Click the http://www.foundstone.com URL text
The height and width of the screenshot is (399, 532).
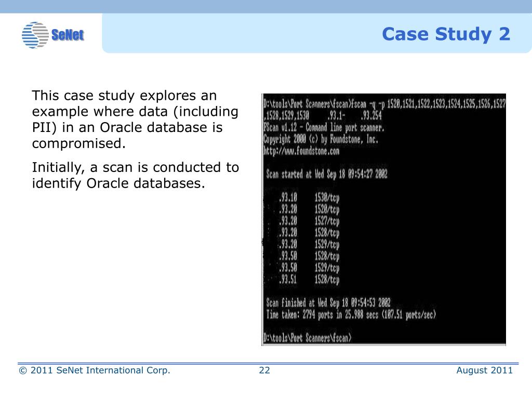pyautogui.click(x=301, y=151)
